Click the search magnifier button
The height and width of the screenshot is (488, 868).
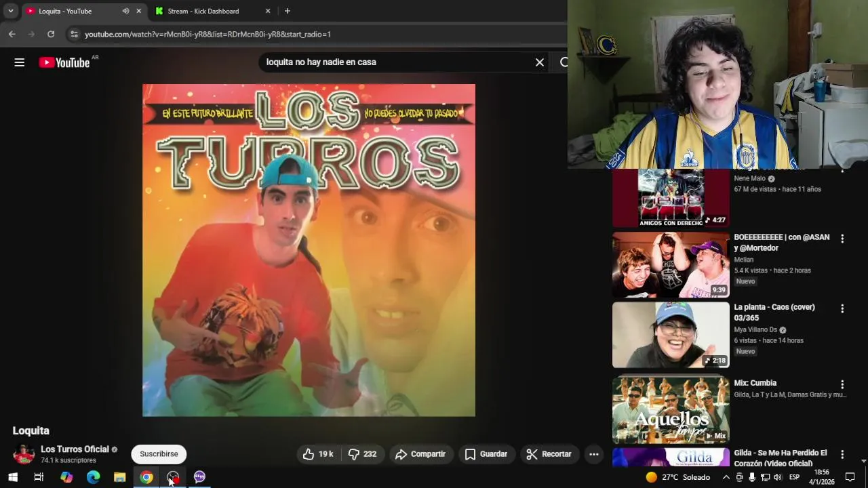click(x=563, y=62)
